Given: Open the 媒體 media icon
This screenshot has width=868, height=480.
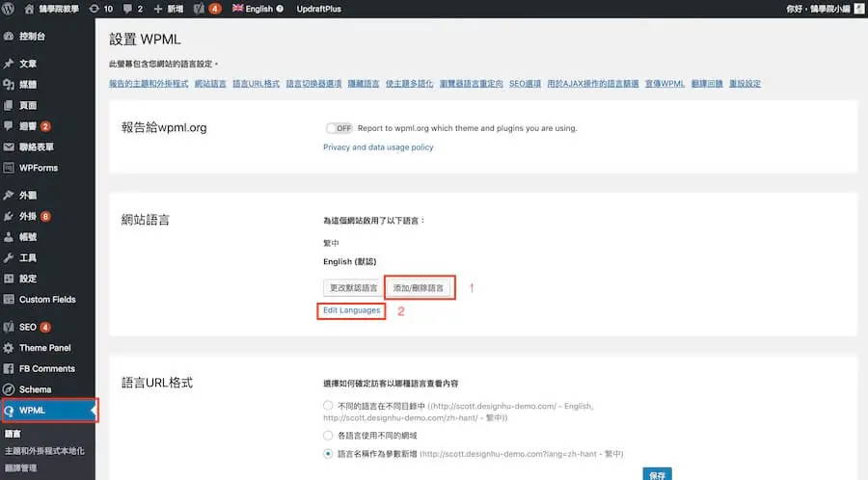Looking at the screenshot, I should coord(9,85).
